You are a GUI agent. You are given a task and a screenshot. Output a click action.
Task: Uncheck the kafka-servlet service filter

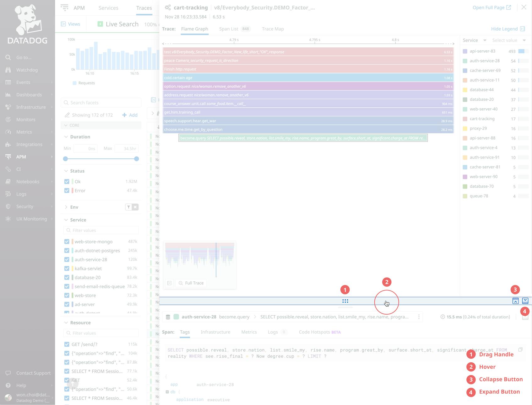click(67, 269)
